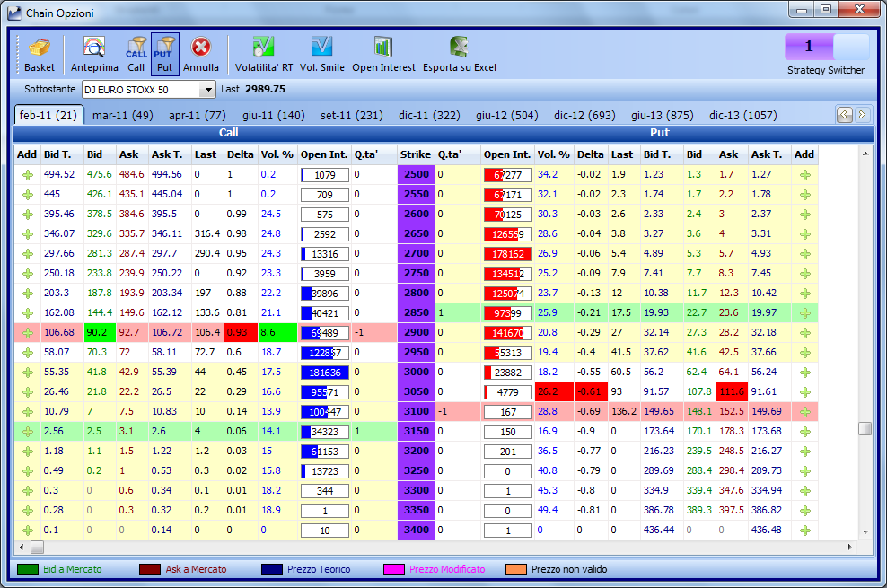Image resolution: width=887 pixels, height=588 pixels.
Task: Click the Bid a Mercato green swatch
Action: 28,569
